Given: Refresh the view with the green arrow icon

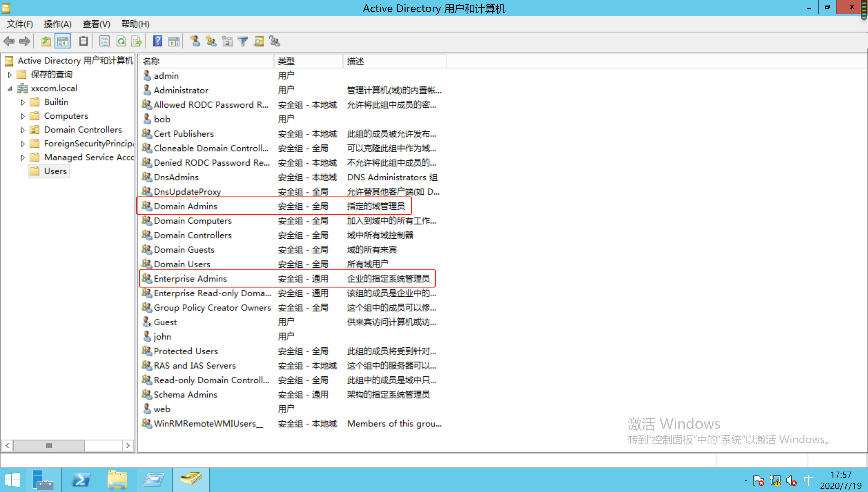Looking at the screenshot, I should pyautogui.click(x=121, y=41).
